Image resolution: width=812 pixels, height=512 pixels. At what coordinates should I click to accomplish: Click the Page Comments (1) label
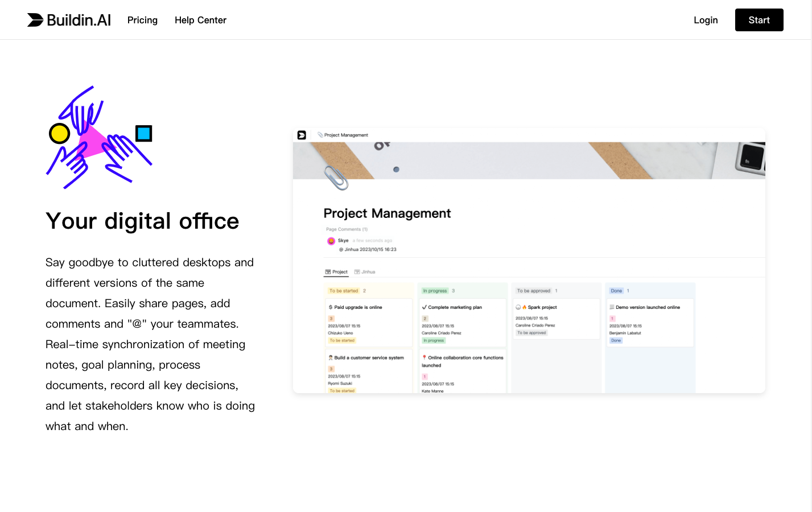tap(347, 229)
